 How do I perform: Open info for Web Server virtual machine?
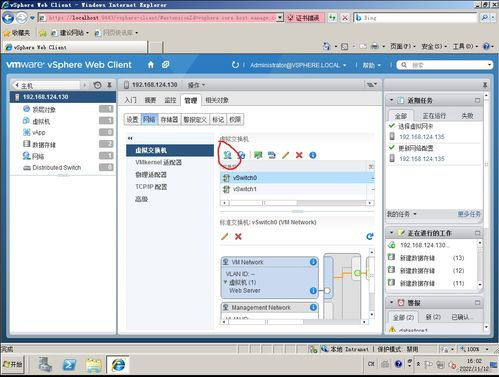[x=313, y=291]
